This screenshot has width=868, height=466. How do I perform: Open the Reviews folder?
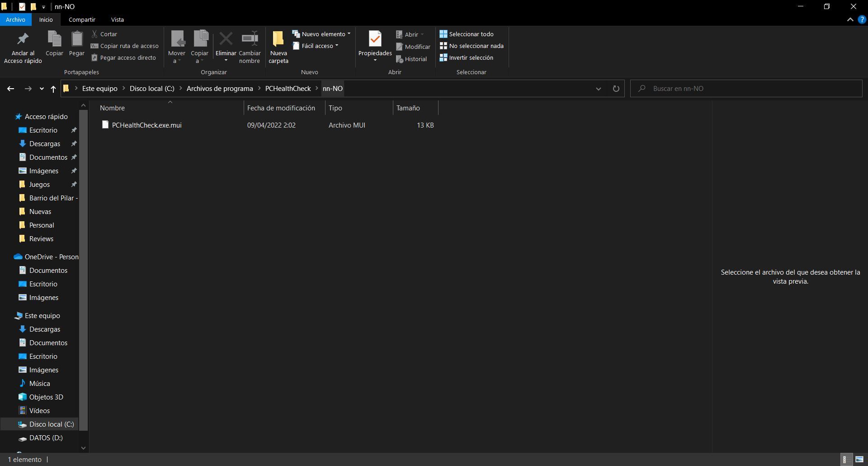[x=41, y=239]
